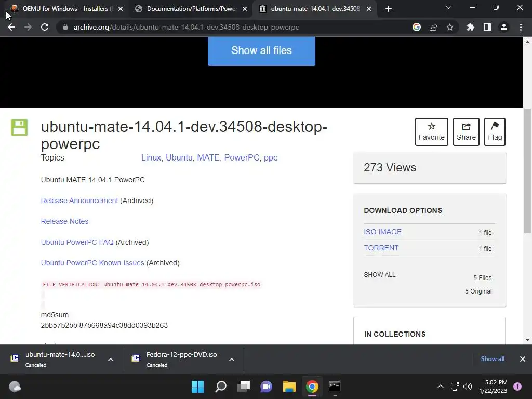
Task: Expand Fedora-12-ppc-DVD download options chevron
Action: tap(232, 360)
